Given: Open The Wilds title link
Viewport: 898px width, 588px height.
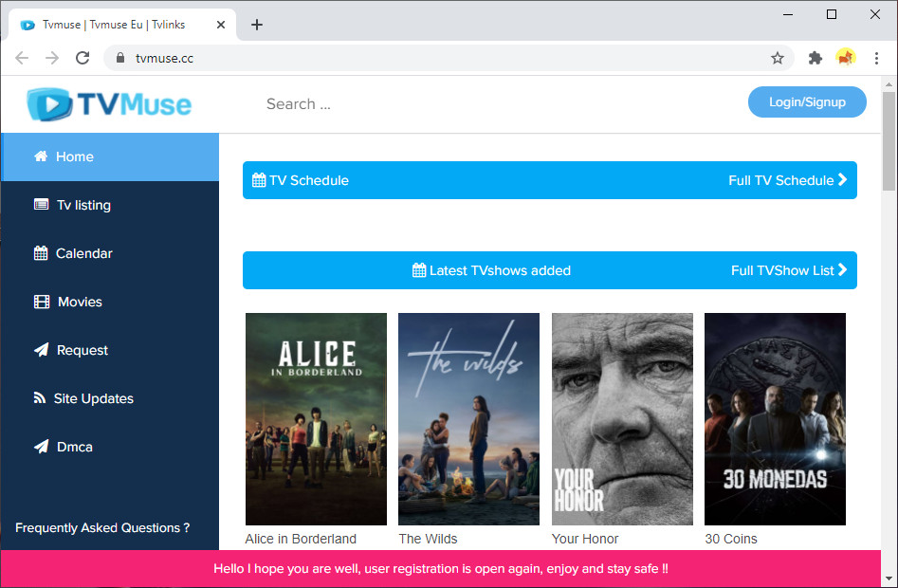Looking at the screenshot, I should (x=428, y=539).
